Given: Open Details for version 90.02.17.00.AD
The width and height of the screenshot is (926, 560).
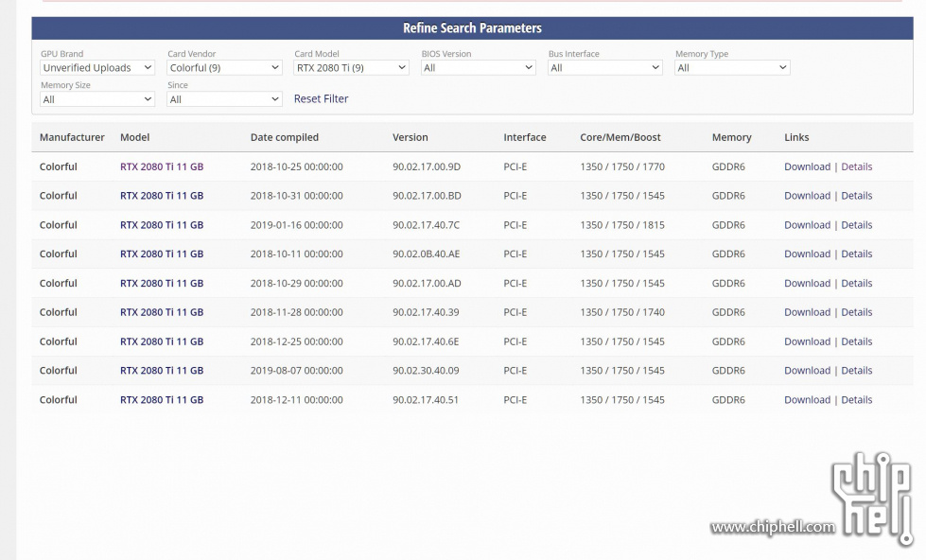Looking at the screenshot, I should (856, 284).
